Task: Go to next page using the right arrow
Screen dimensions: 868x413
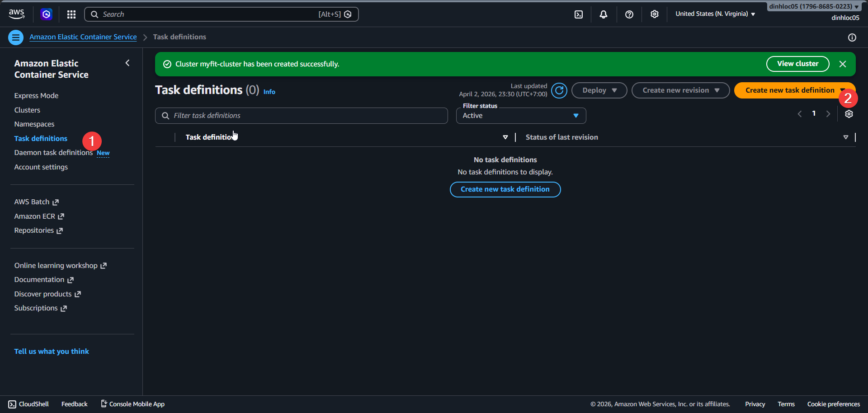Action: pyautogui.click(x=828, y=114)
